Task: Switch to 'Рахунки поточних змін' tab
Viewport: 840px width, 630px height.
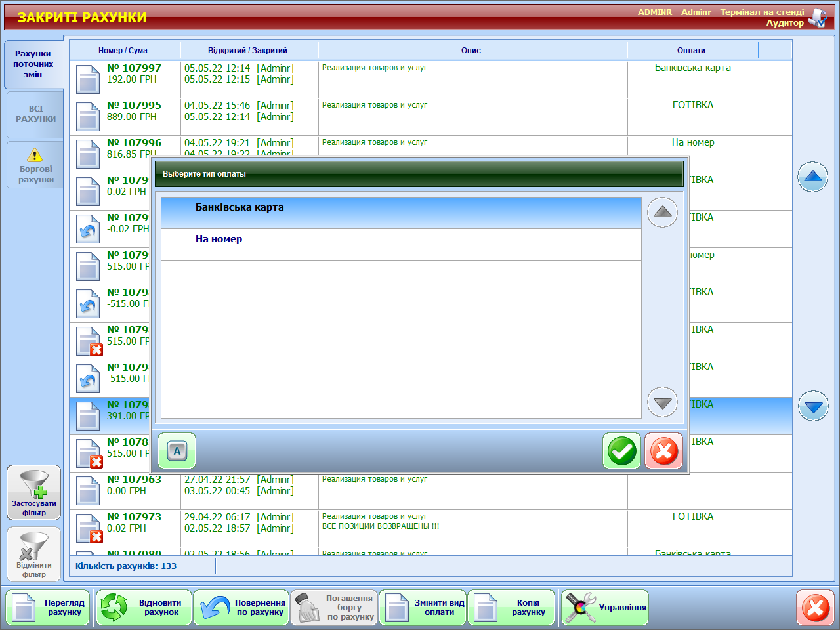Action: (x=33, y=64)
